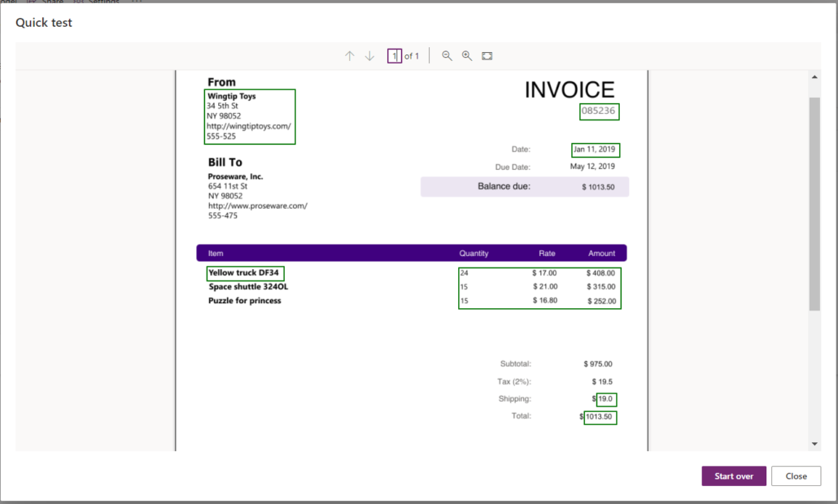
Task: Select the highlighted Wingtip Toys address block
Action: pos(250,117)
